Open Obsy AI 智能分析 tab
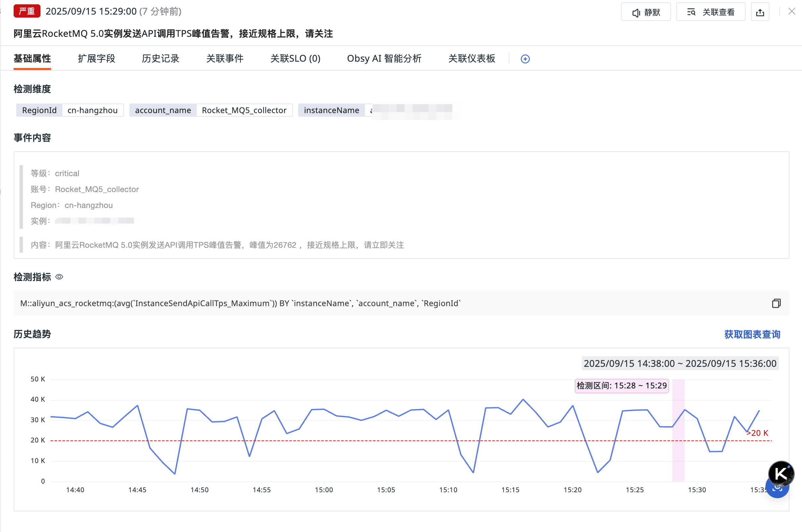 pos(384,59)
